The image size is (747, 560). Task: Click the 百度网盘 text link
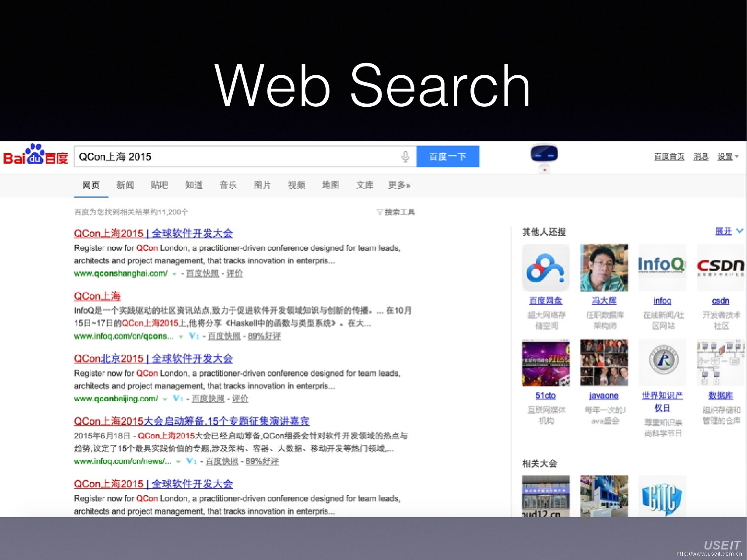[546, 301]
